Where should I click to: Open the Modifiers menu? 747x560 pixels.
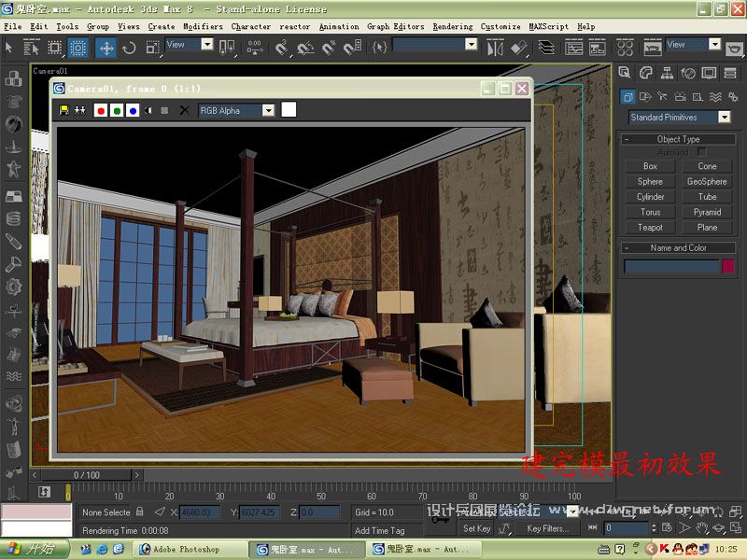click(203, 26)
